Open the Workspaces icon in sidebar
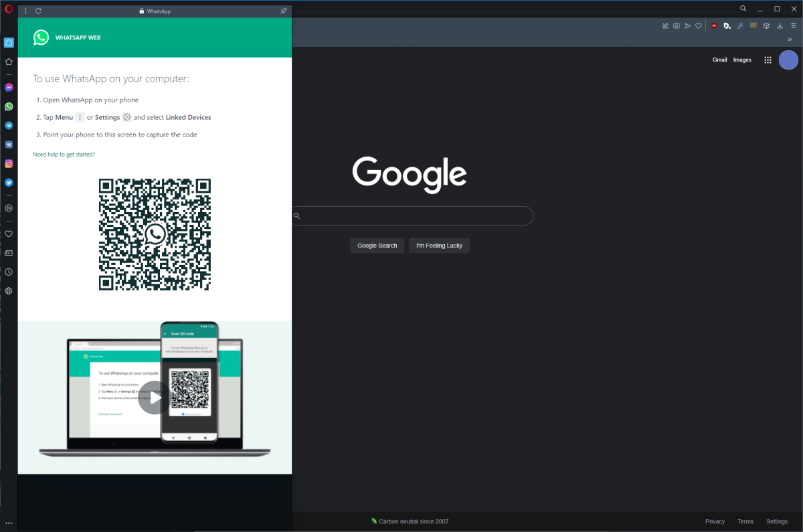Image resolution: width=803 pixels, height=532 pixels. (x=9, y=42)
